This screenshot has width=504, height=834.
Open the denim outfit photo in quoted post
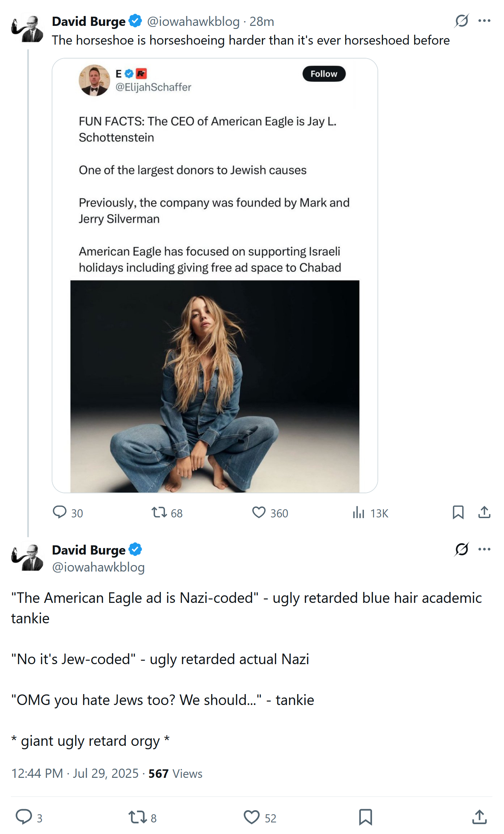[x=215, y=386]
